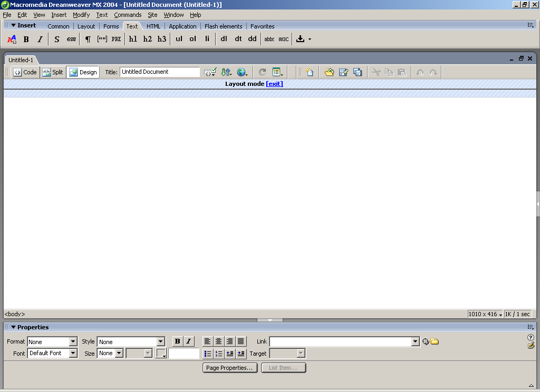
Task: Insert Unordered List ul icon
Action: pos(179,39)
